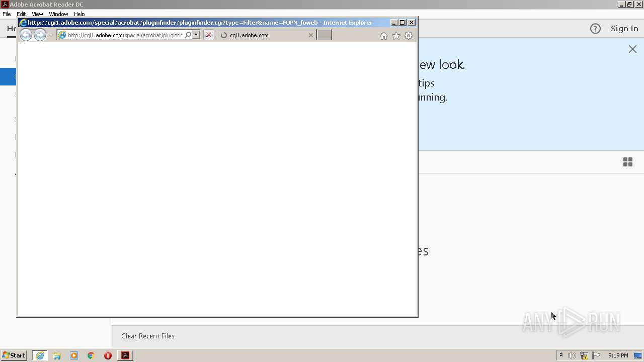Go forward in Internet Explorer
Image resolution: width=644 pixels, height=362 pixels.
(40, 35)
